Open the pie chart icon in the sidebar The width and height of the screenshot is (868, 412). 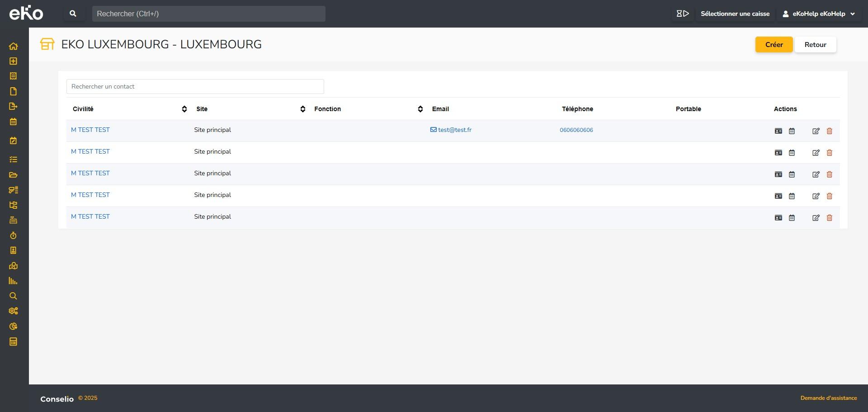point(13,326)
